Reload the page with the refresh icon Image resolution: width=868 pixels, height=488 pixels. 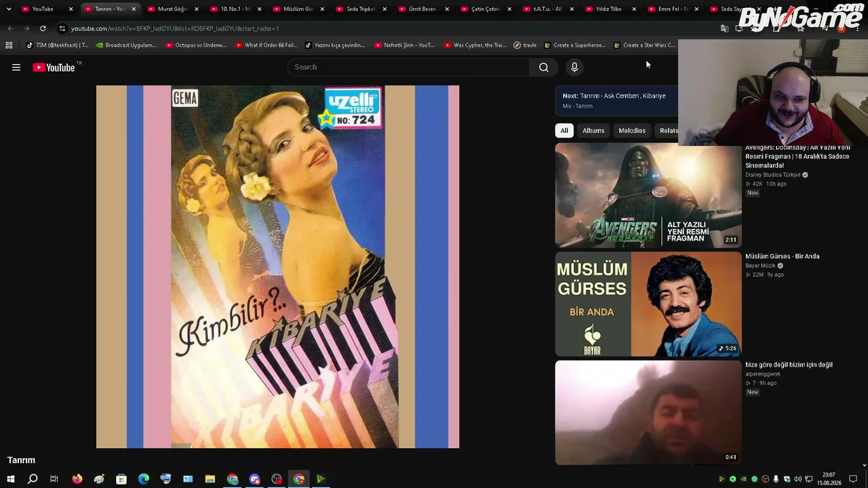tap(43, 28)
